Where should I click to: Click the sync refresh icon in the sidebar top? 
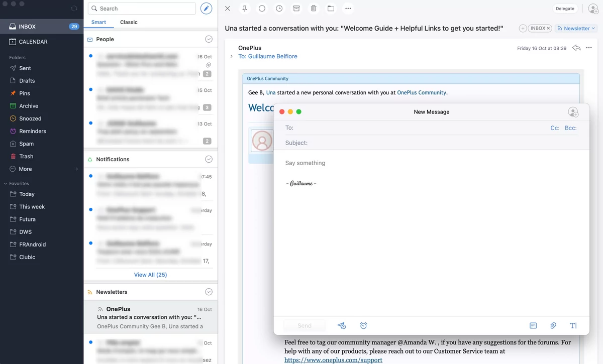click(x=74, y=9)
